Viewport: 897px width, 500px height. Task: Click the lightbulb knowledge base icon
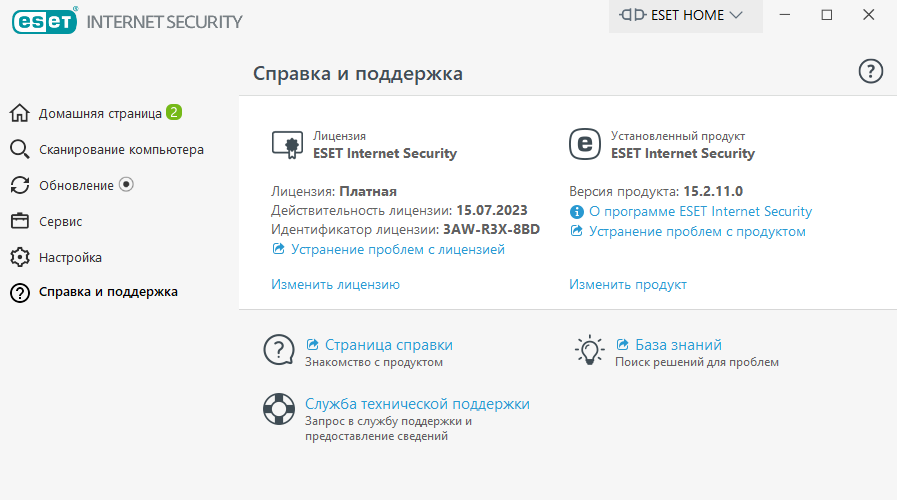589,350
